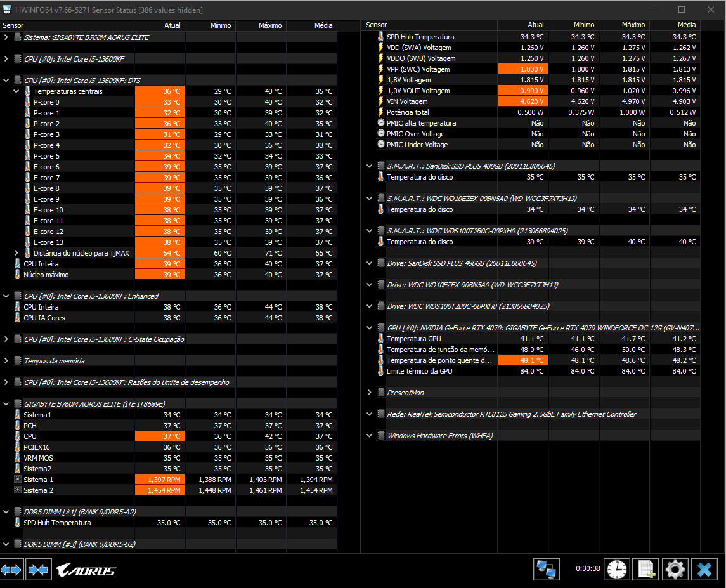Select the VDDQ (SWB) Voltagem row label
Screen dimensions: 726x588
[422, 58]
